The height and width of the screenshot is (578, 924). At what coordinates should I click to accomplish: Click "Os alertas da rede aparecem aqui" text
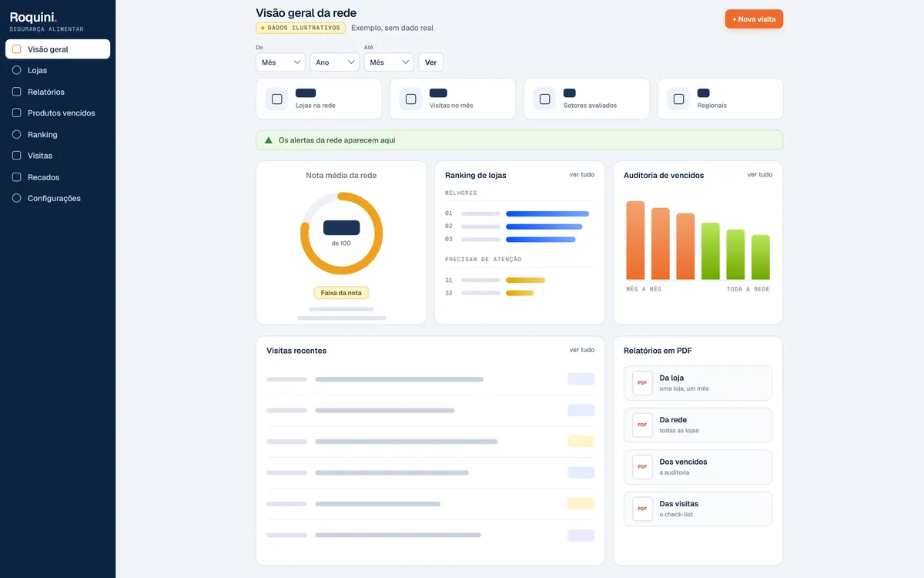coord(336,140)
